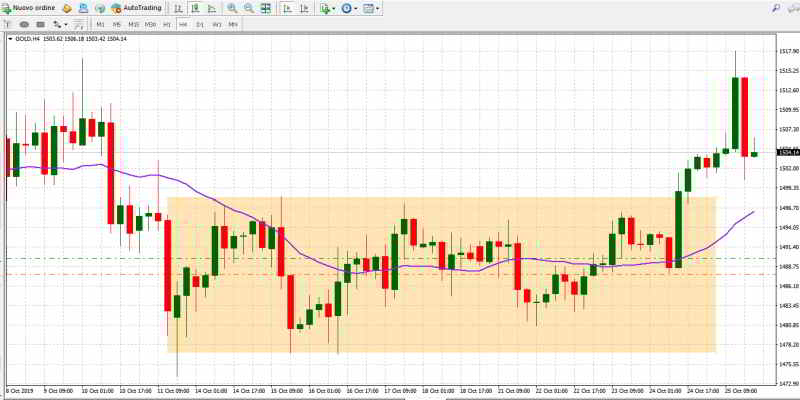Select the M15 timeframe button
Image resolution: width=800 pixels, height=400 pixels.
click(133, 23)
